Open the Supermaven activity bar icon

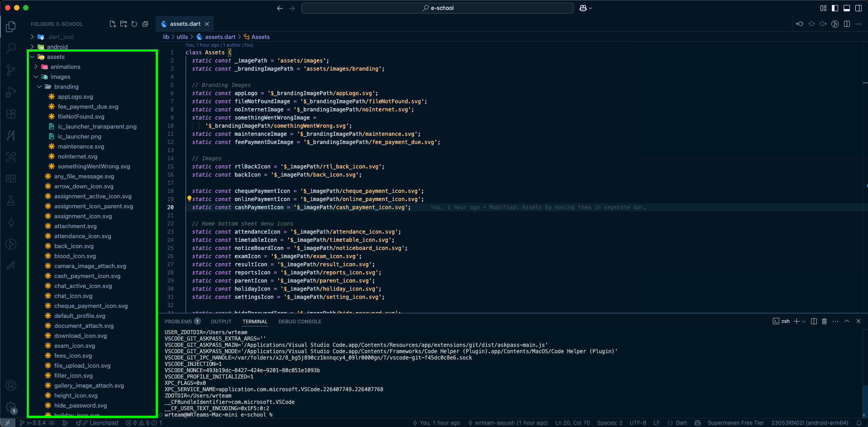click(x=11, y=135)
